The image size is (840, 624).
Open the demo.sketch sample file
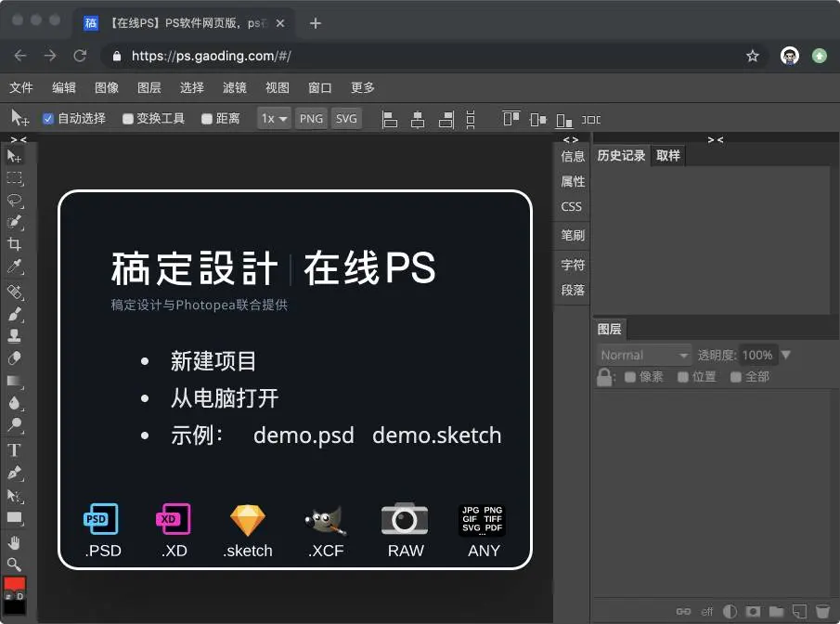pyautogui.click(x=436, y=435)
